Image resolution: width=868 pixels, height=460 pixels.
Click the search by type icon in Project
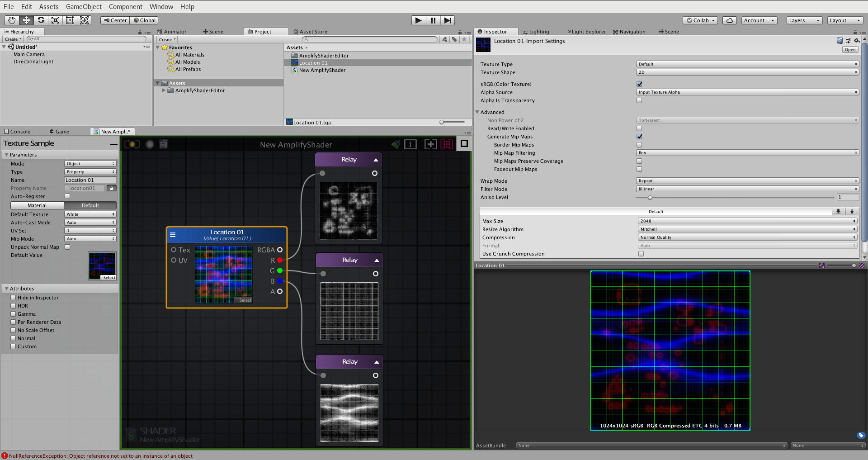(445, 39)
